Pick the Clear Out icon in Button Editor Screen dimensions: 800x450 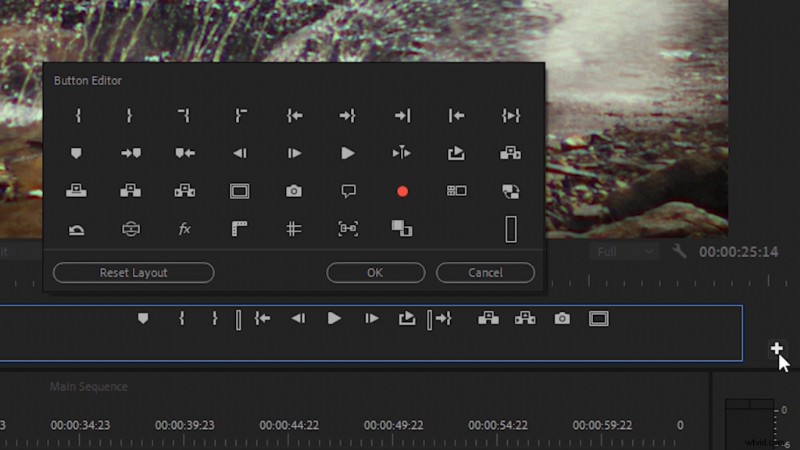[x=240, y=116]
